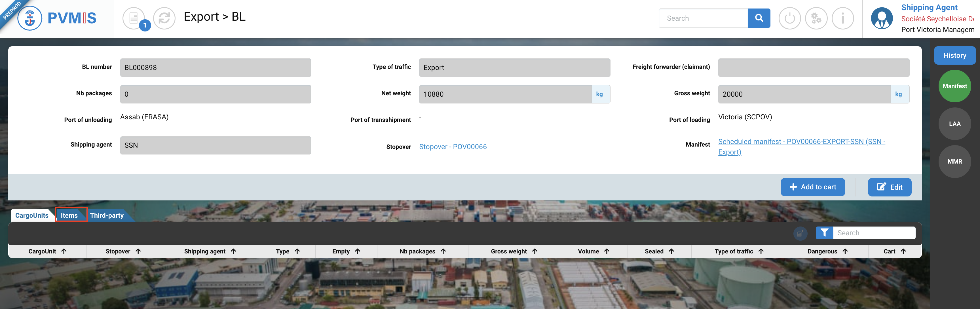Click the Shipping Agent user avatar
The image size is (980, 309).
882,18
